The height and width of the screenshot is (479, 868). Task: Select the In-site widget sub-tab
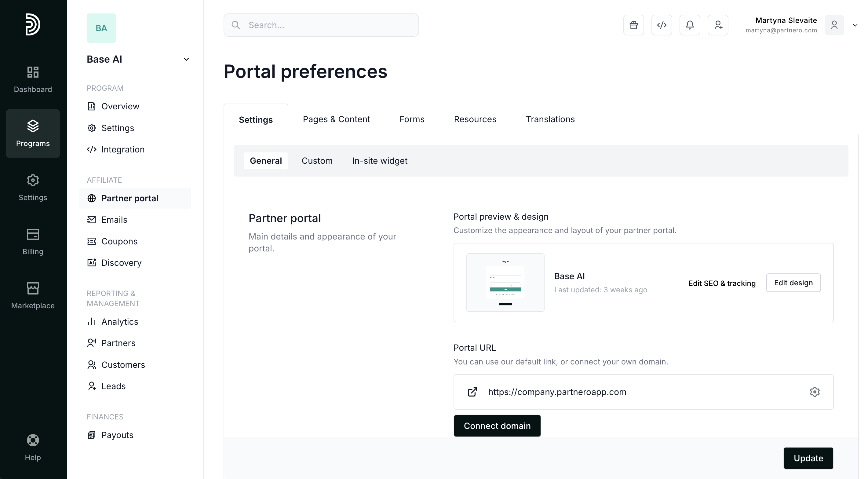(x=379, y=161)
